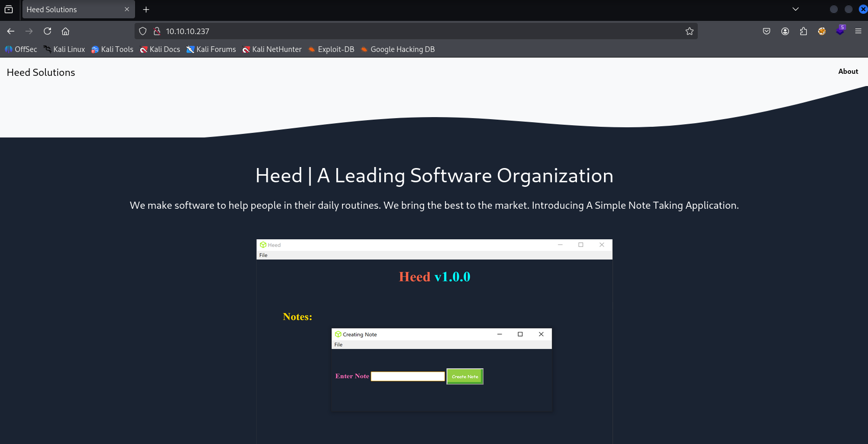Open the Kali Linux bookmark
Viewport: 868px width, 444px height.
[64, 49]
